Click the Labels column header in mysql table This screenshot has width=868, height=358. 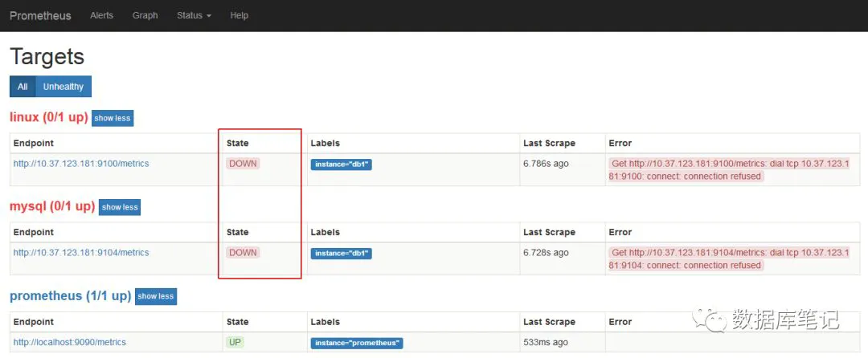pos(325,232)
